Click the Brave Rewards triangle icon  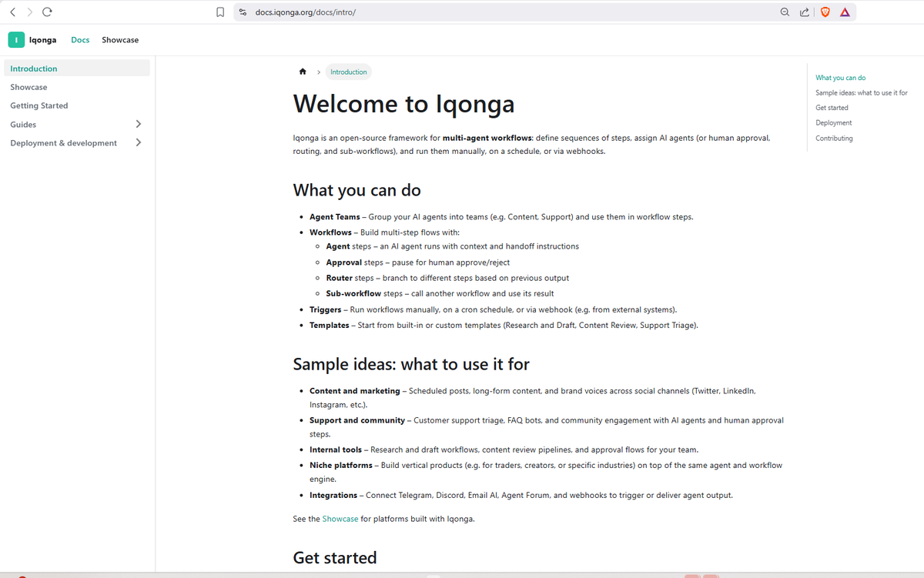point(845,12)
